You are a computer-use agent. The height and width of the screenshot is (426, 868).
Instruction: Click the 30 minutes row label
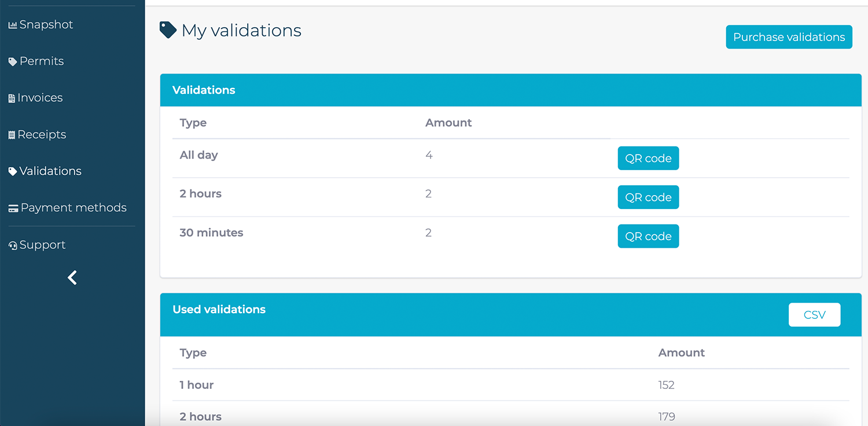pyautogui.click(x=211, y=233)
